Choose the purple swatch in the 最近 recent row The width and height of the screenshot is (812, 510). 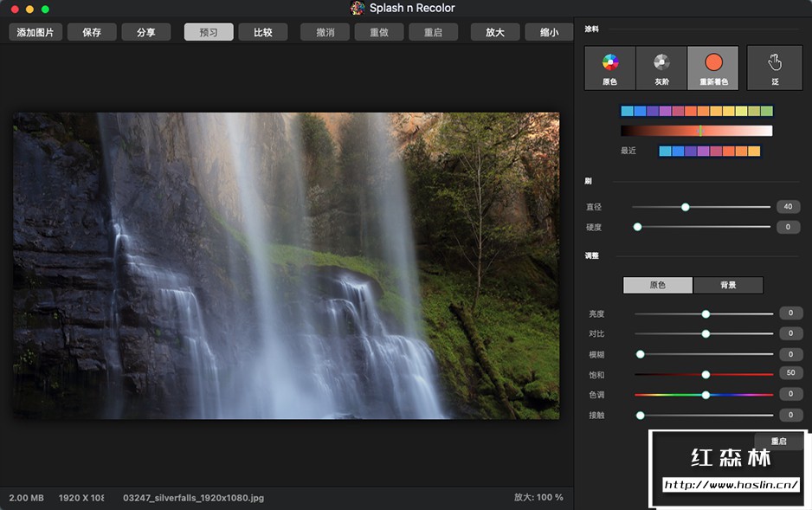tap(703, 151)
